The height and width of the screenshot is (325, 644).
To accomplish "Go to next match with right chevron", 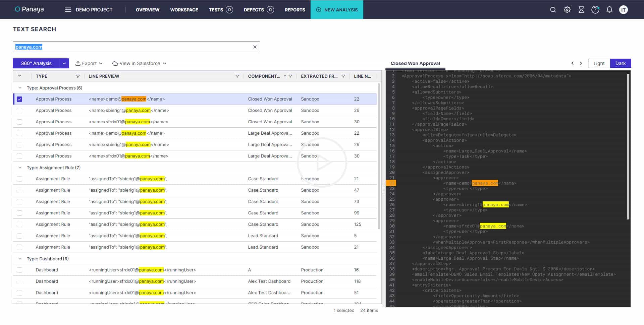I will coord(581,63).
